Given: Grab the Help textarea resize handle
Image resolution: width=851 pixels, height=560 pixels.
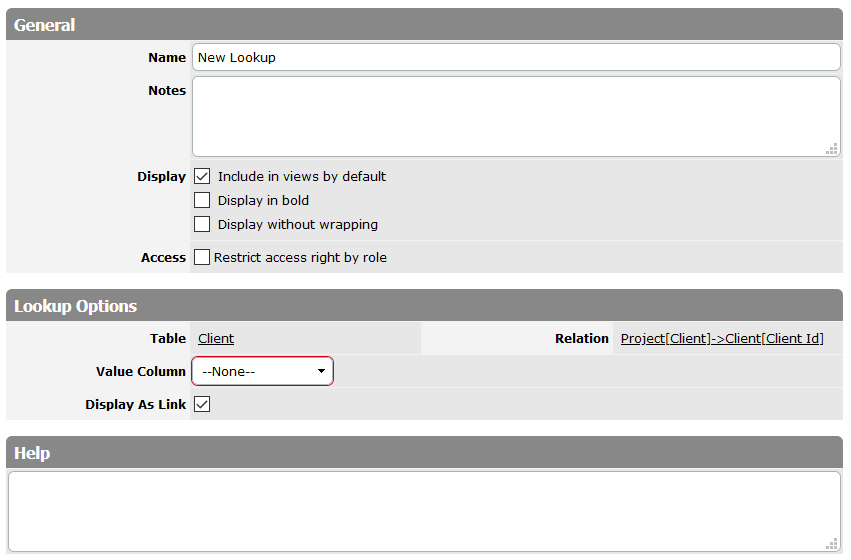Looking at the screenshot, I should pos(831,544).
